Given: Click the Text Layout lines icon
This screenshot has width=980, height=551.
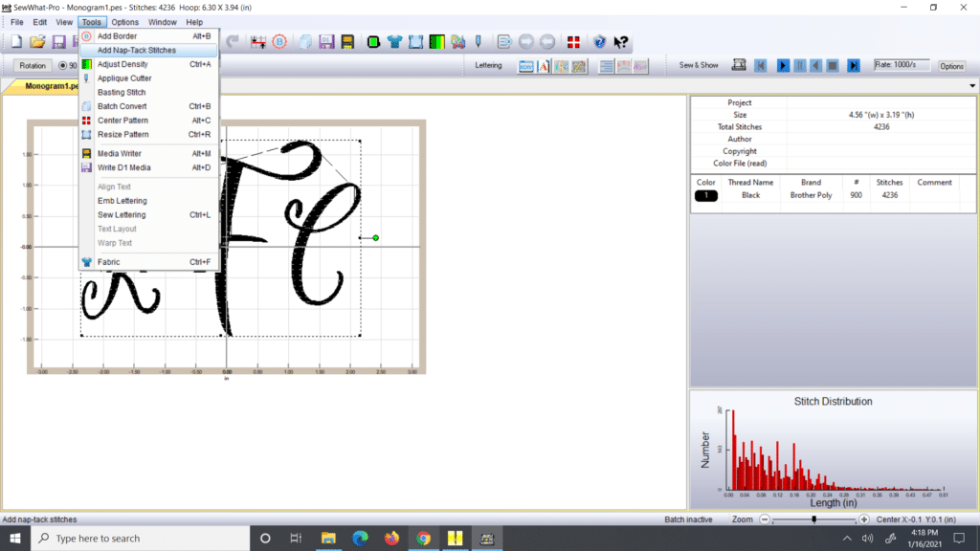Looking at the screenshot, I should point(606,66).
